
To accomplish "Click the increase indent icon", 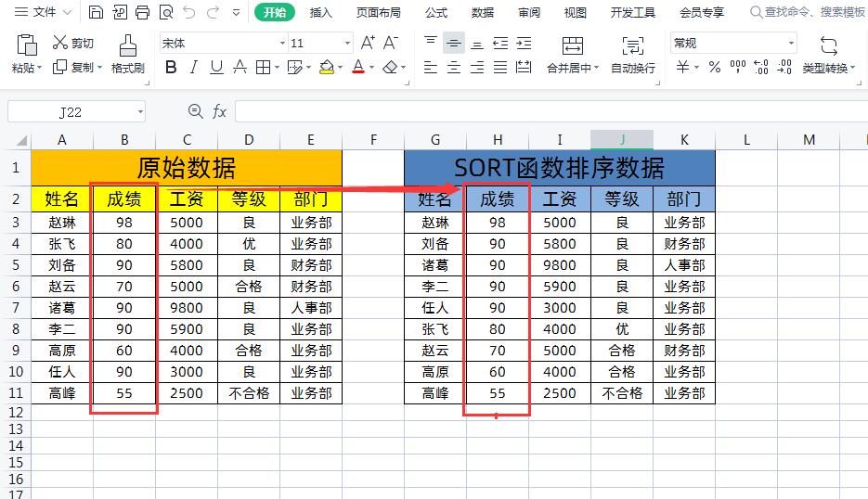I will (524, 43).
